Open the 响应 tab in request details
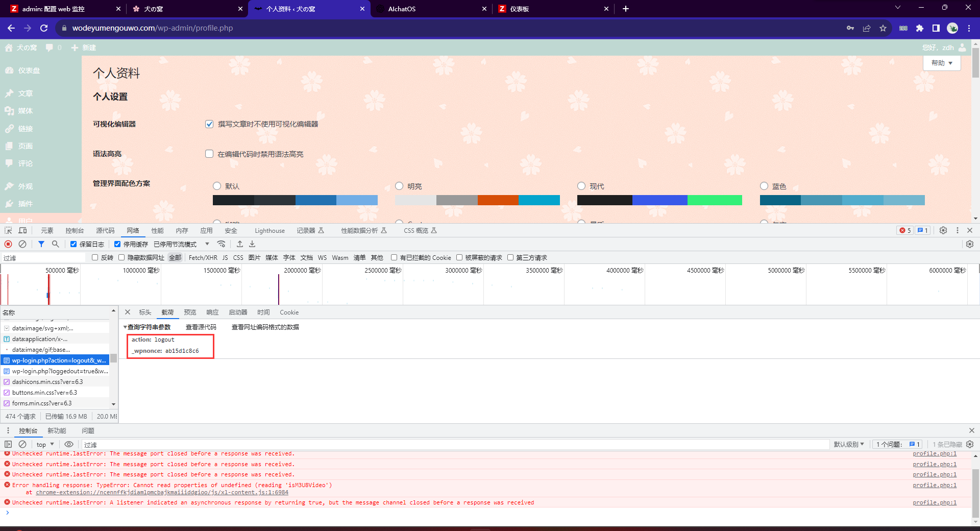Image resolution: width=980 pixels, height=531 pixels. (212, 312)
